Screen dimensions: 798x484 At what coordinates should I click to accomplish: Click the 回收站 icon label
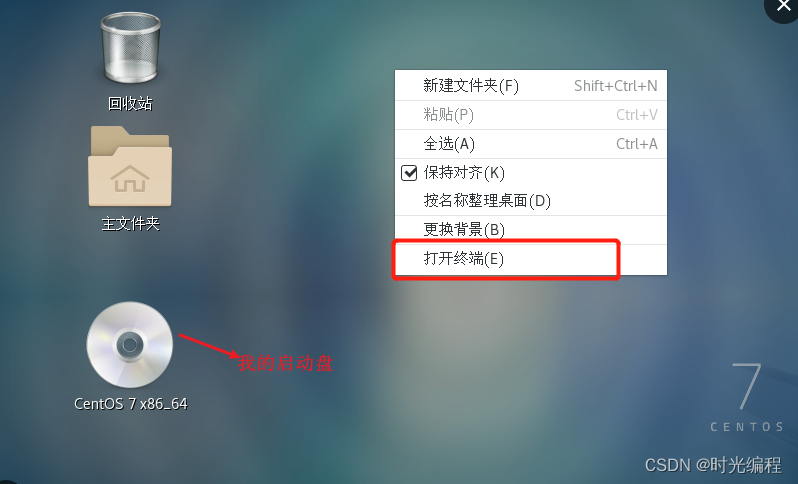[130, 104]
